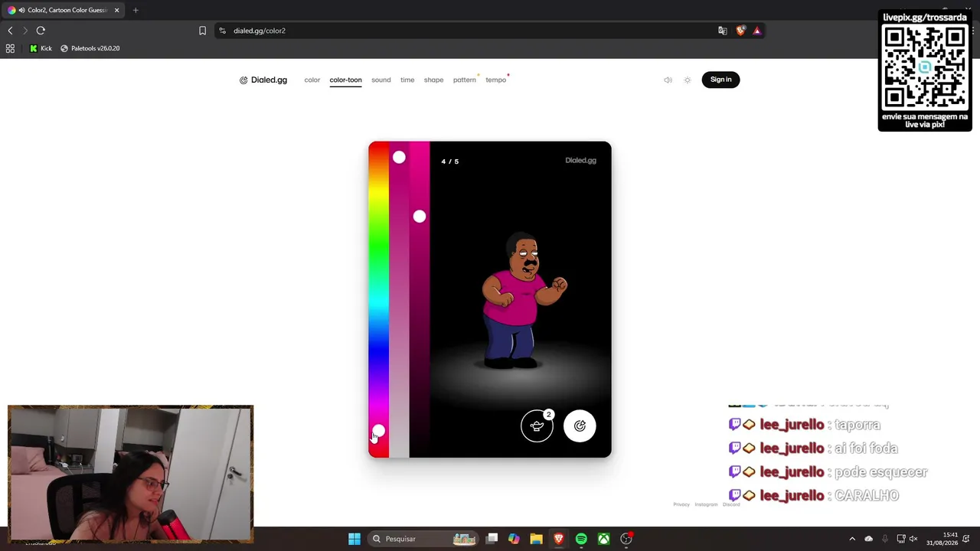The width and height of the screenshot is (980, 551).
Task: Switch to Brave browser in the taskbar
Action: point(559,539)
